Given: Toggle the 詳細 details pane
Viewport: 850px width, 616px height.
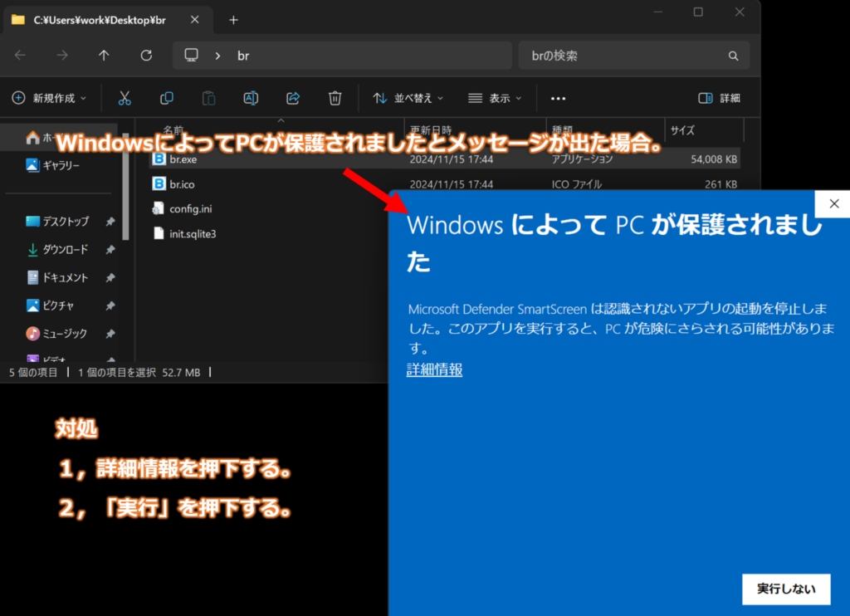Looking at the screenshot, I should point(719,98).
